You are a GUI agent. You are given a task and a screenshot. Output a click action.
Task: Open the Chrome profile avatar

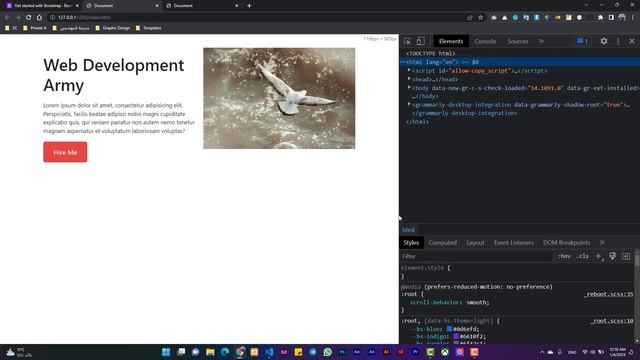pos(622,18)
